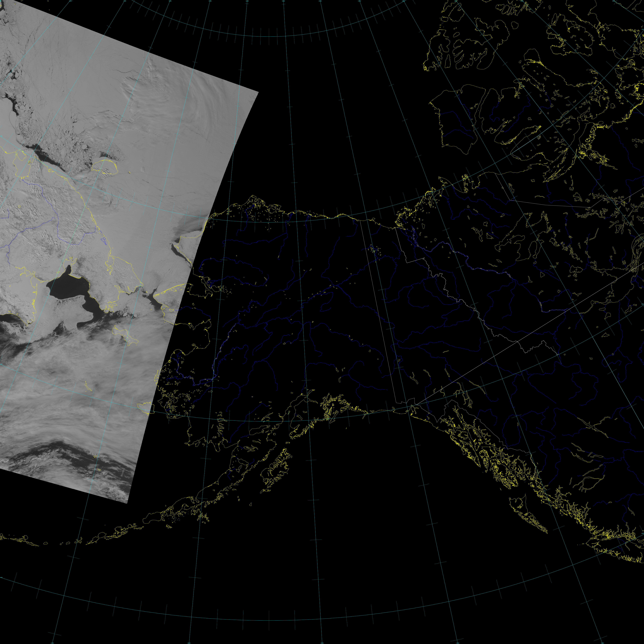Click the 170E longitude label
Screen dimensions: 644x644
125,1
